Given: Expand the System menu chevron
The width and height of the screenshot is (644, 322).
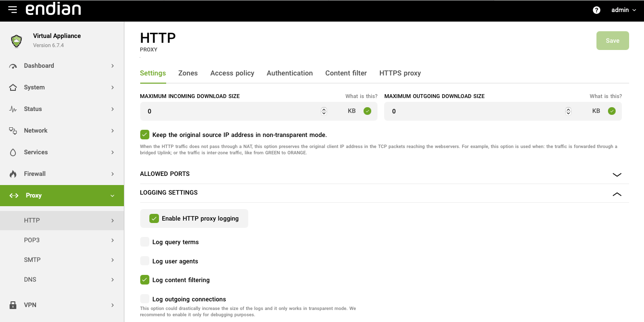Looking at the screenshot, I should [x=113, y=87].
